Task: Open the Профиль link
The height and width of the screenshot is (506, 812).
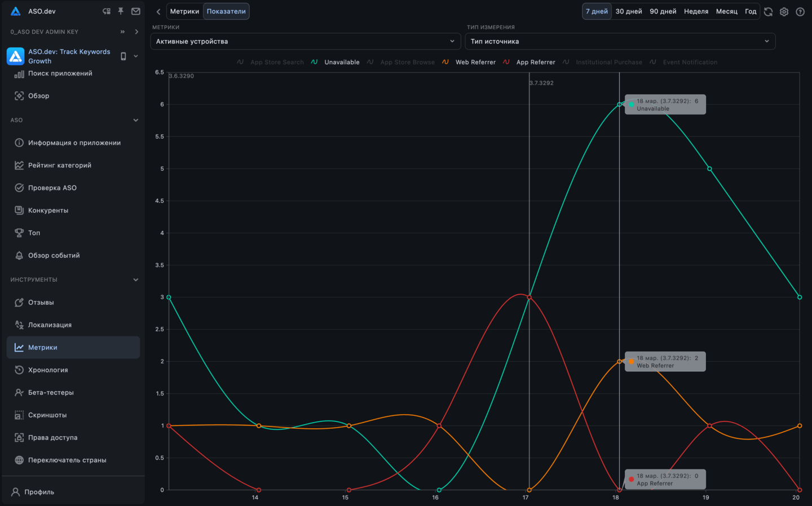Action: tap(39, 492)
